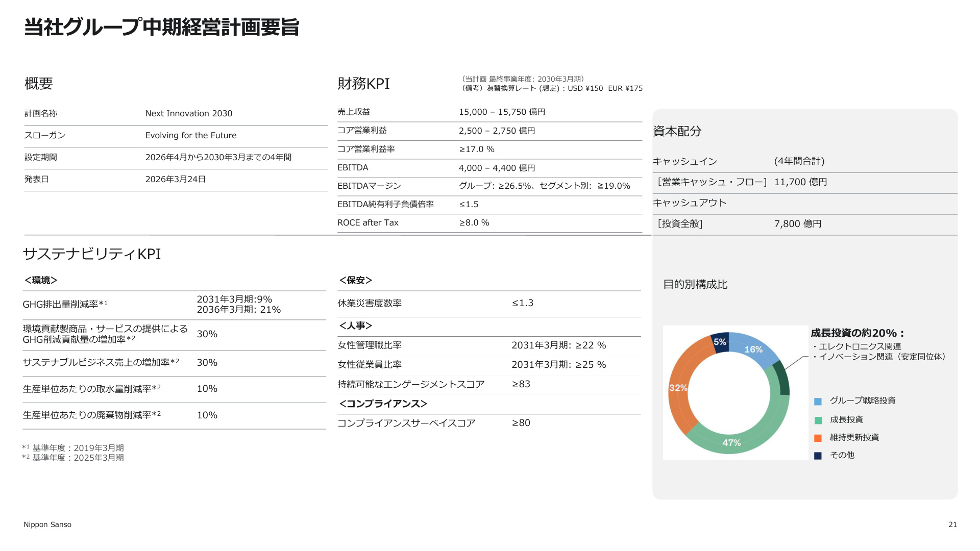Click the 売上収益 value 15,000 – 15,750 億円
The height and width of the screenshot is (551, 980).
click(502, 112)
